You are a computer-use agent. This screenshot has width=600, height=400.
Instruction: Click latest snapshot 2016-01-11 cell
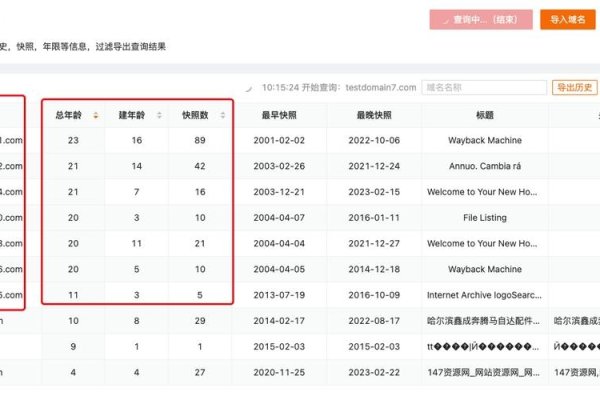coord(374,218)
